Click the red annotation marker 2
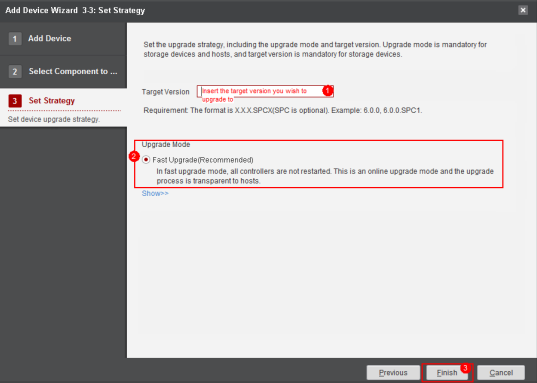 point(134,157)
